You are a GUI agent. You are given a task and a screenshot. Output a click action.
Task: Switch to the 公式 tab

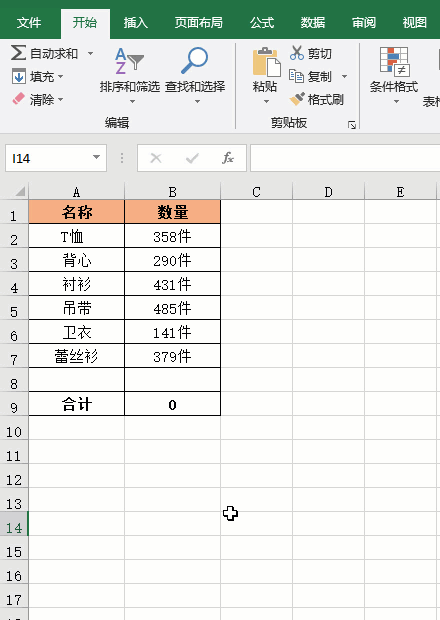tap(262, 23)
